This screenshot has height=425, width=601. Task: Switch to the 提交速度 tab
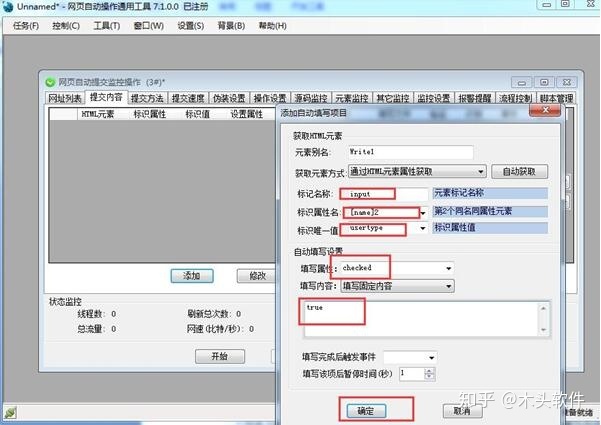coord(188,98)
